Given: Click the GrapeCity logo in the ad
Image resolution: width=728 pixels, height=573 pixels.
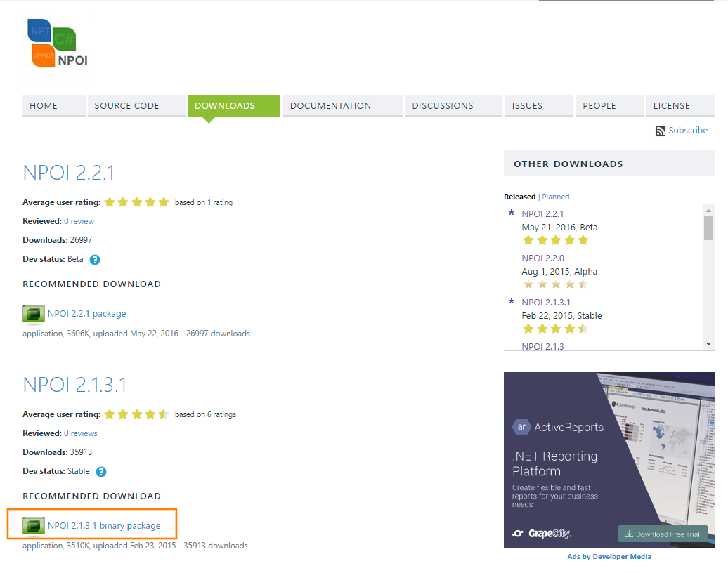Looking at the screenshot, I should tap(542, 534).
